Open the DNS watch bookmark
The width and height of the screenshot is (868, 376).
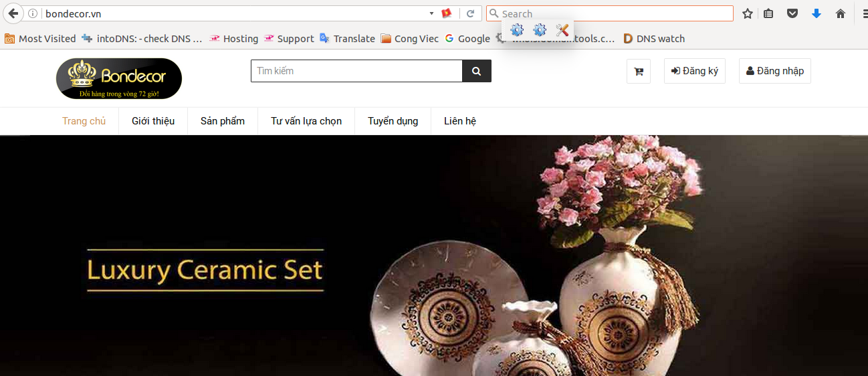point(654,39)
